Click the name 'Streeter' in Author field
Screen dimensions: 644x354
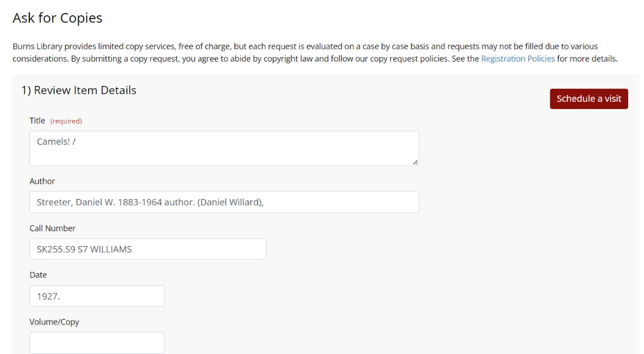point(54,202)
